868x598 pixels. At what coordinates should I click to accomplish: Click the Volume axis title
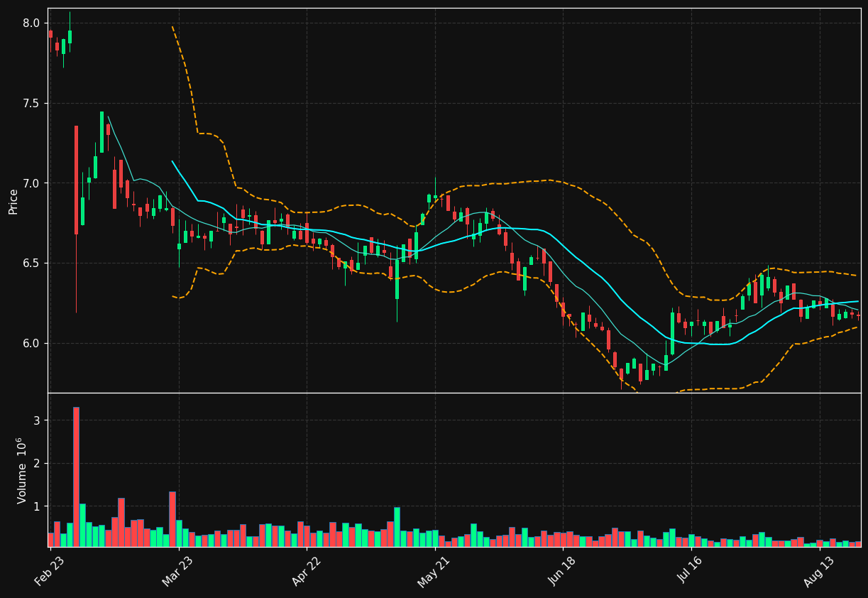coord(22,470)
